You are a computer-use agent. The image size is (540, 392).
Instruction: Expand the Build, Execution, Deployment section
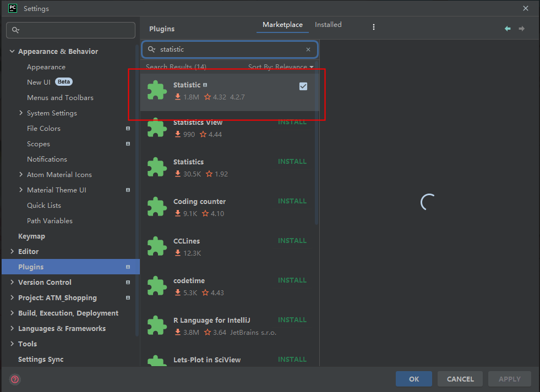pyautogui.click(x=12, y=313)
